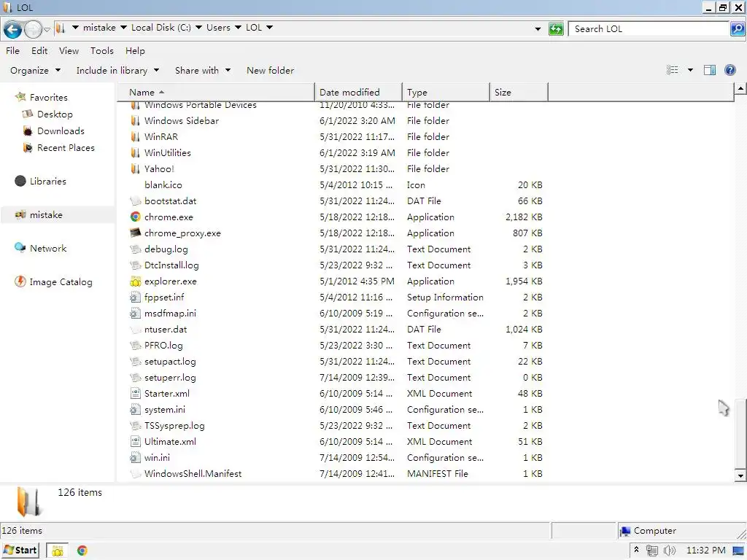The image size is (747, 560).
Task: Expand the view options dropdown arrow
Action: coord(690,71)
